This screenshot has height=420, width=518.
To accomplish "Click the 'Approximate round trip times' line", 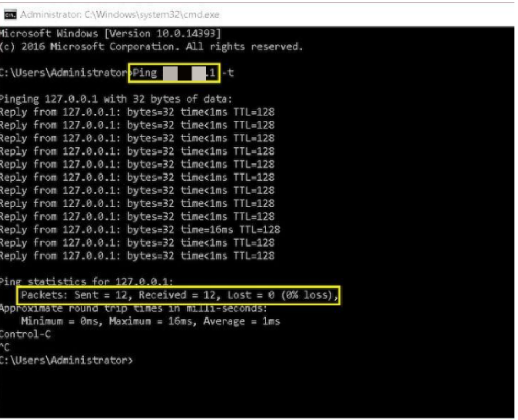I will tap(133, 308).
